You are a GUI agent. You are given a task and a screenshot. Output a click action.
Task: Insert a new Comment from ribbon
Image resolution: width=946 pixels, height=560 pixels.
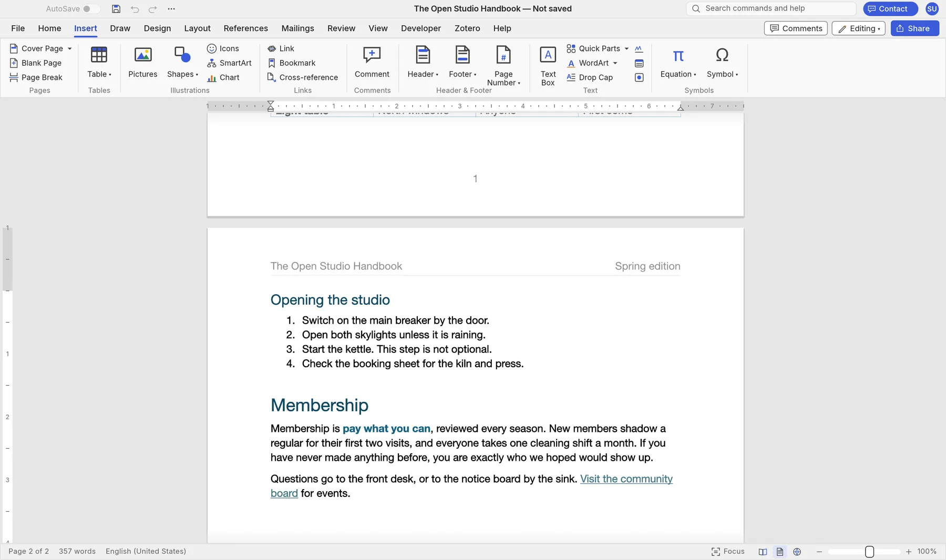[x=372, y=63]
